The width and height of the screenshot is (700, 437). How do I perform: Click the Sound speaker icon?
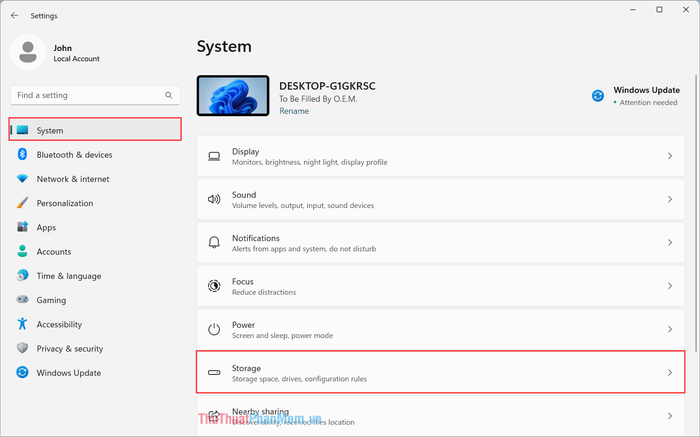[x=214, y=200]
